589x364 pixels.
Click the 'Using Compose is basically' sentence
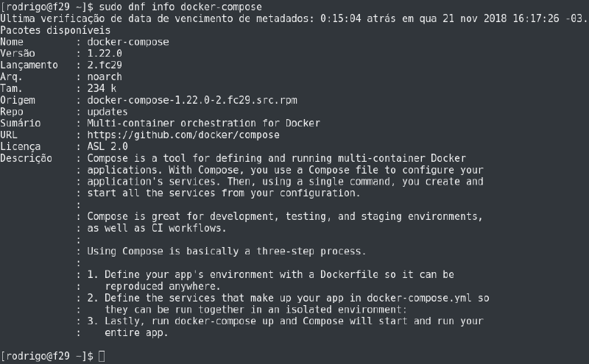(x=227, y=251)
